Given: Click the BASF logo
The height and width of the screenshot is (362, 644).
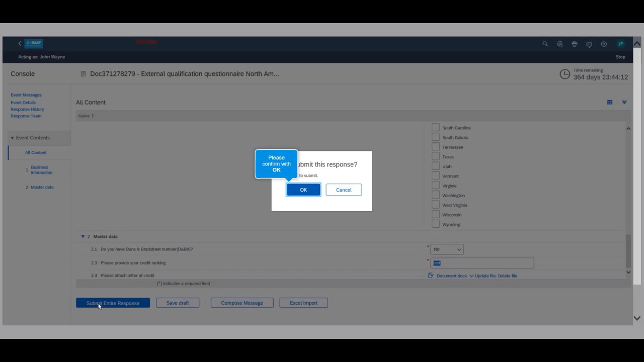Looking at the screenshot, I should pyautogui.click(x=34, y=43).
